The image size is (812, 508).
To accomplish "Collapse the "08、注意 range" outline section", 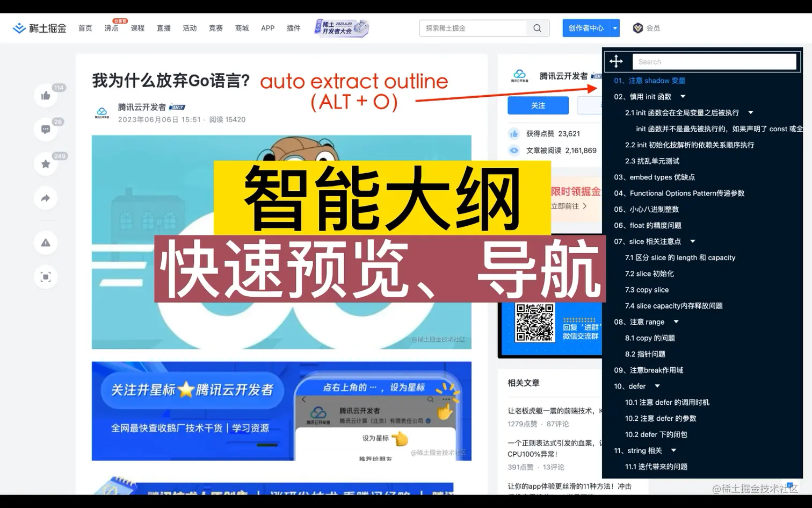I will pos(676,322).
